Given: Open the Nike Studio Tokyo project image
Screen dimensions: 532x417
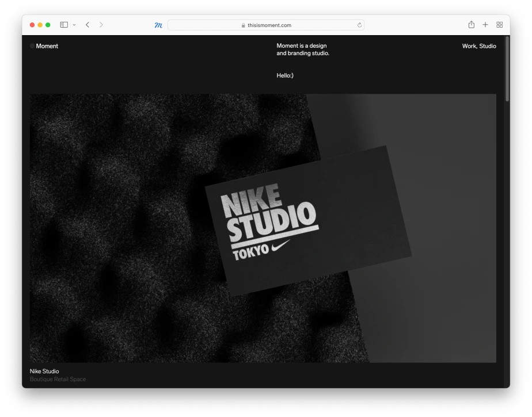Looking at the screenshot, I should pos(263,228).
